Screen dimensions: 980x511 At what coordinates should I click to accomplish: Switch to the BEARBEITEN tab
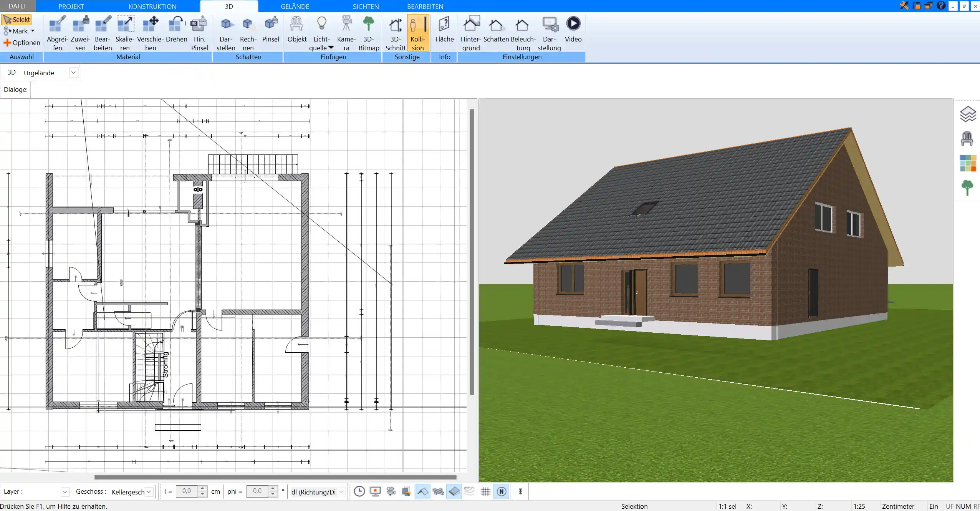click(x=425, y=6)
